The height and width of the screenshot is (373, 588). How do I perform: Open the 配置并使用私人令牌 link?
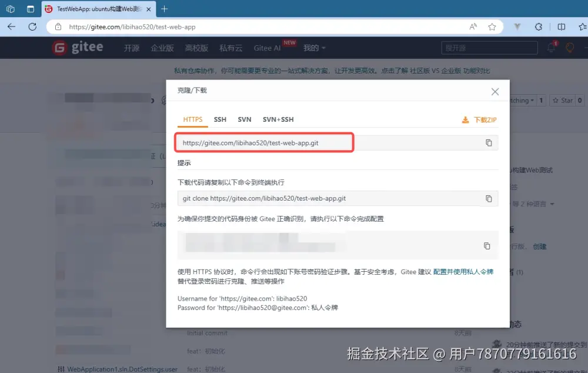(463, 272)
